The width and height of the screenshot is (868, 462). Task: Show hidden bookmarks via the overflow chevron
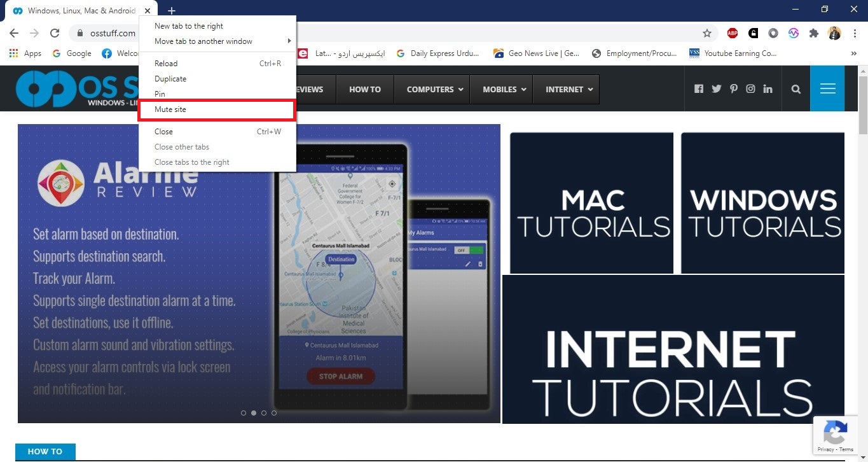point(855,53)
